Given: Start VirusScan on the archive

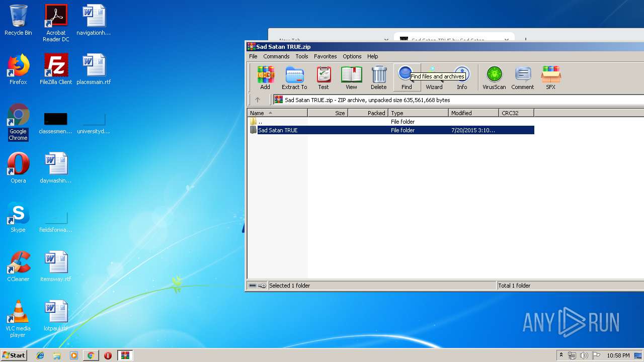Looking at the screenshot, I should (x=494, y=77).
